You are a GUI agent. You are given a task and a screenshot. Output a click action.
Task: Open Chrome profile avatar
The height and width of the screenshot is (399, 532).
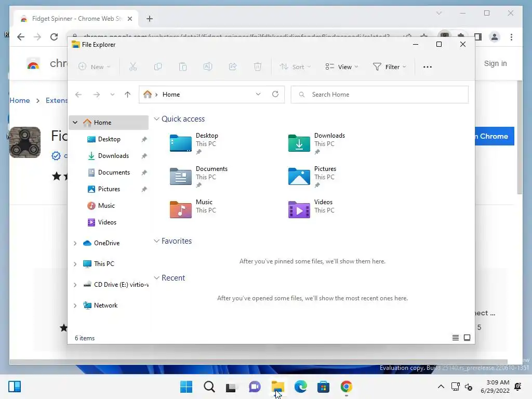pos(495,37)
